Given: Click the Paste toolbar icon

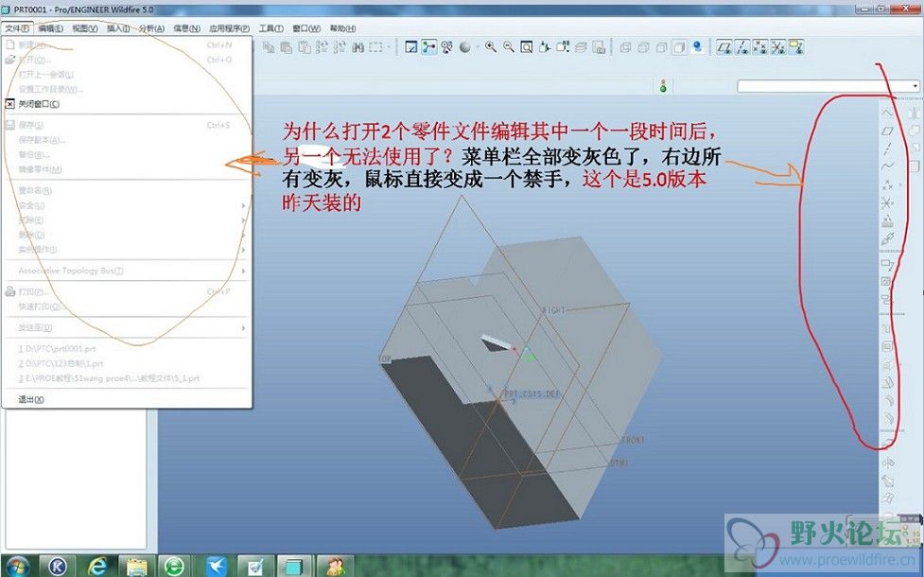Looking at the screenshot, I should pyautogui.click(x=287, y=47).
